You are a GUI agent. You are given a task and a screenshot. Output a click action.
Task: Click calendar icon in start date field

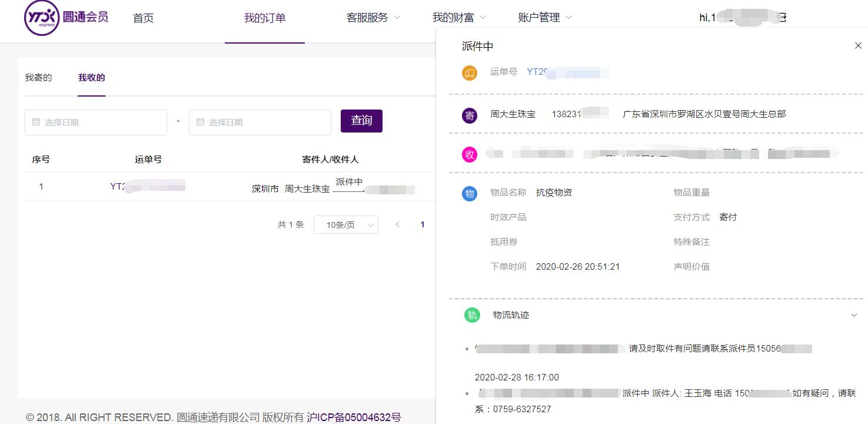click(x=36, y=122)
